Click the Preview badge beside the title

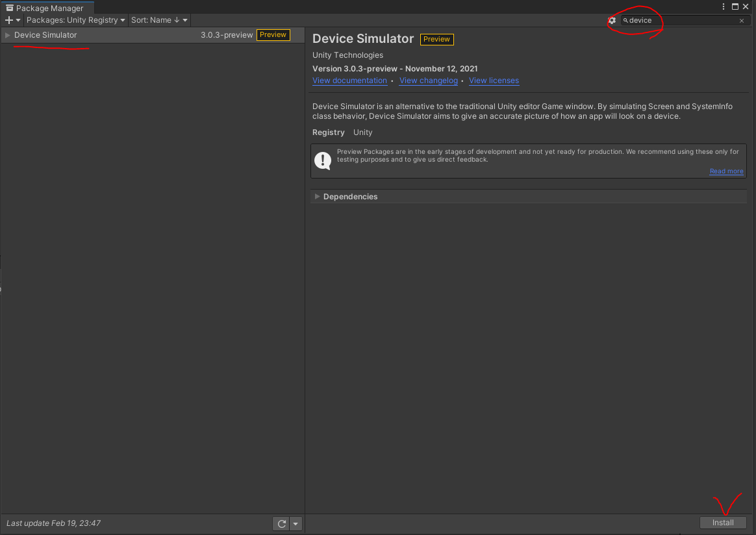coord(437,39)
